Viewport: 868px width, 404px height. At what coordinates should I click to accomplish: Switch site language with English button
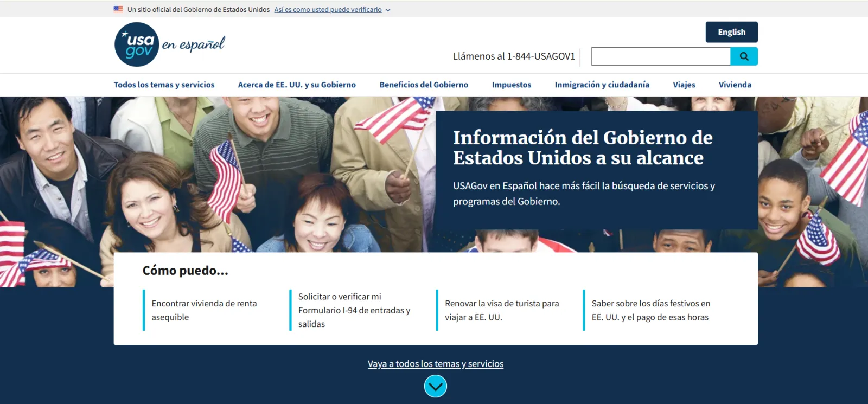[x=731, y=32]
